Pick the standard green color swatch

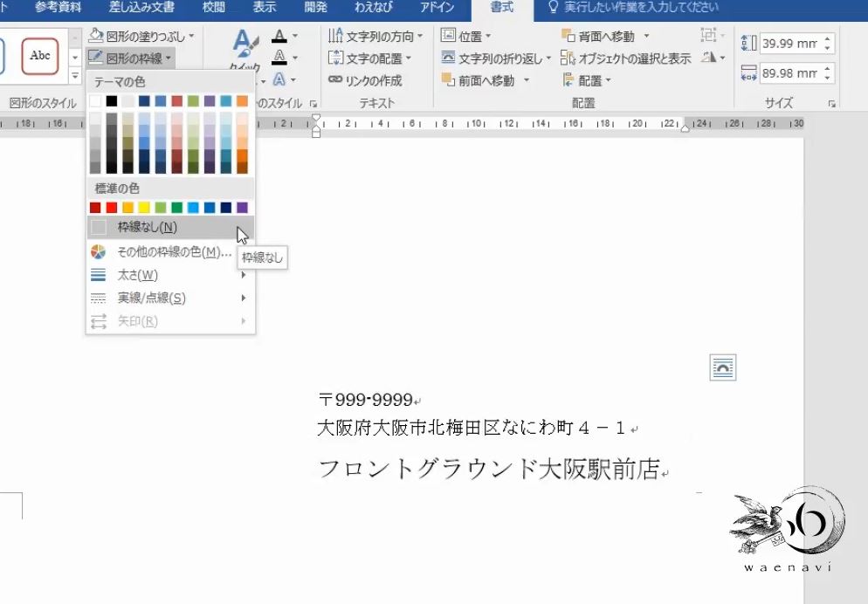tap(177, 208)
